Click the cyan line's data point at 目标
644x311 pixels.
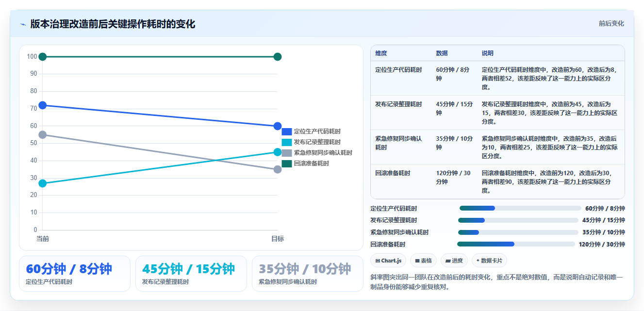278,152
